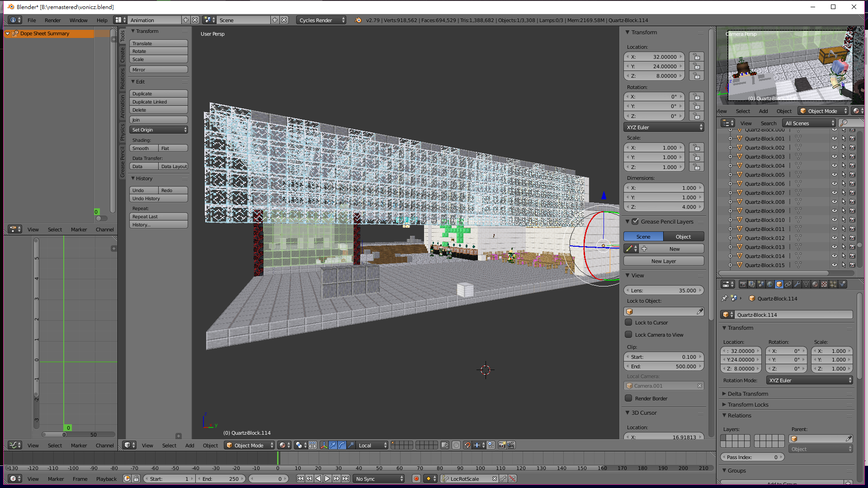Expand the Quartz-Block.002 tree item
868x488 pixels.
click(730, 148)
